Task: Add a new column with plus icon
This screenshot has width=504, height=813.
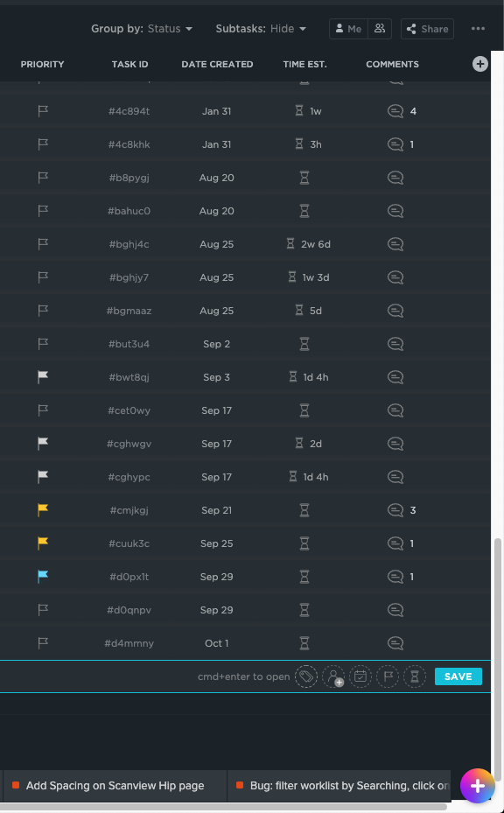Action: tap(480, 64)
